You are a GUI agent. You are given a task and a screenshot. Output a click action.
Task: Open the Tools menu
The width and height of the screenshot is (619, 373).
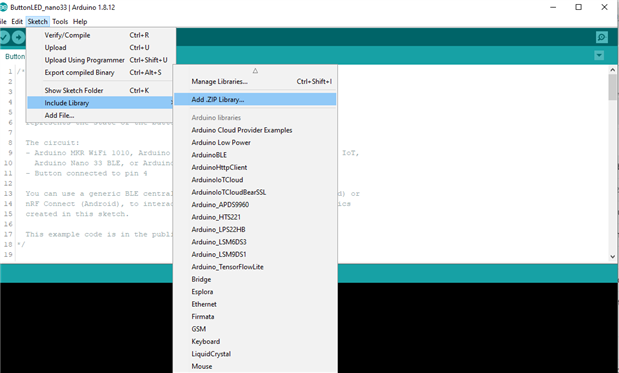[60, 21]
